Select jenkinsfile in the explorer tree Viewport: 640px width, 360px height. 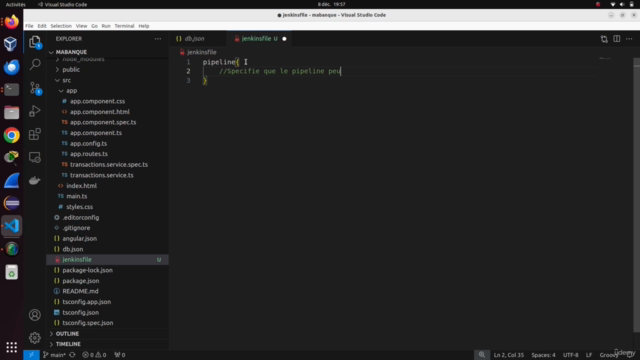click(108, 260)
